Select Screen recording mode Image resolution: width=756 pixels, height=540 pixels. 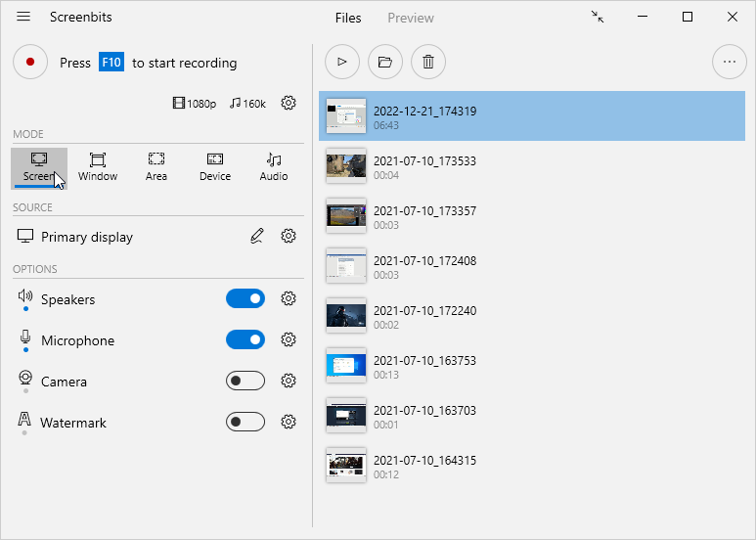[39, 168]
